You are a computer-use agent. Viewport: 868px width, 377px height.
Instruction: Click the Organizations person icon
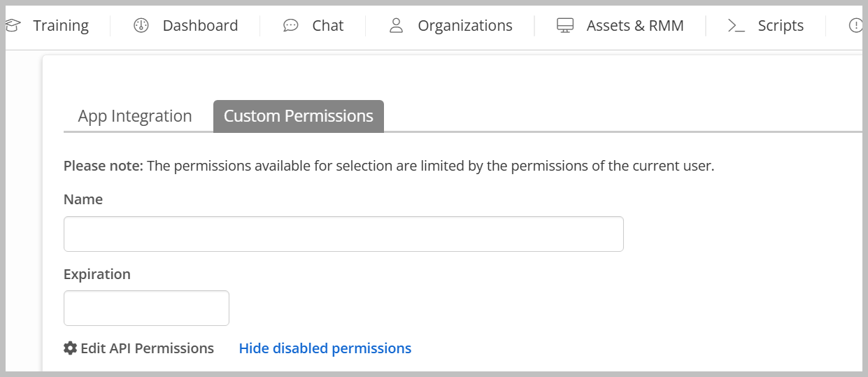(397, 26)
